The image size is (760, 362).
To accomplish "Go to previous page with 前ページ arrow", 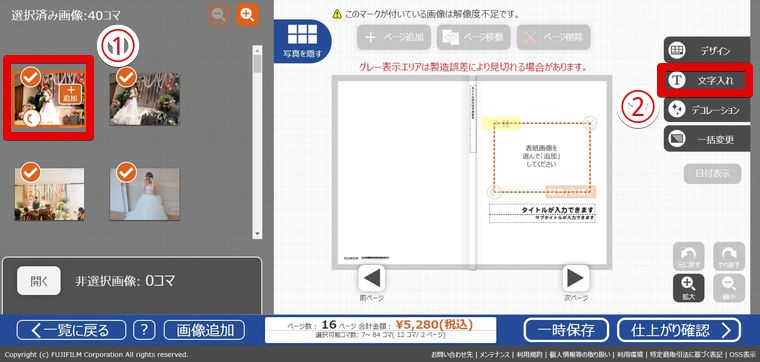I will (x=372, y=278).
